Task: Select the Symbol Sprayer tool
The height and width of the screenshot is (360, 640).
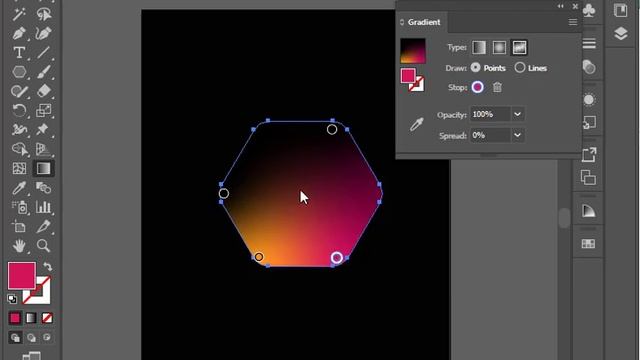Action: pos(19,207)
